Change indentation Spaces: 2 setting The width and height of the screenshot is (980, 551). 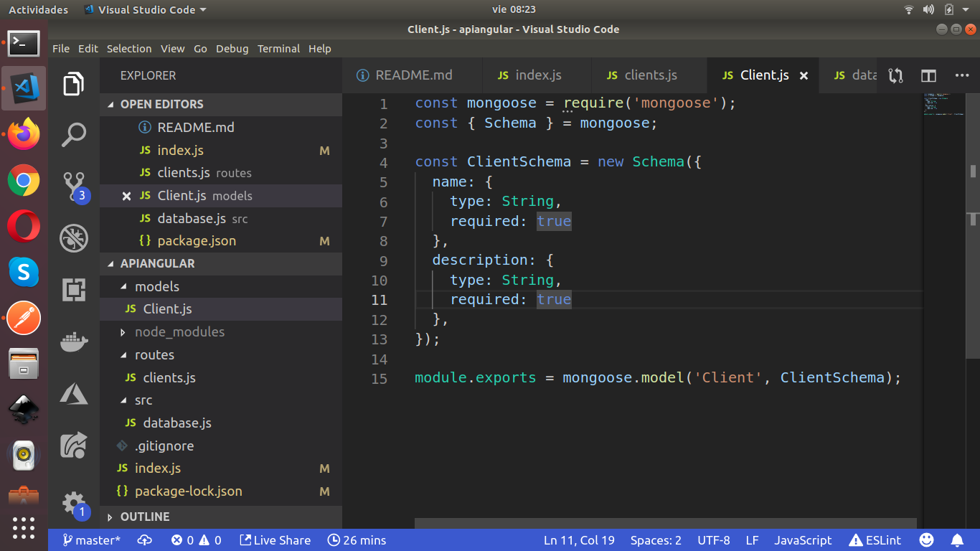click(x=656, y=540)
